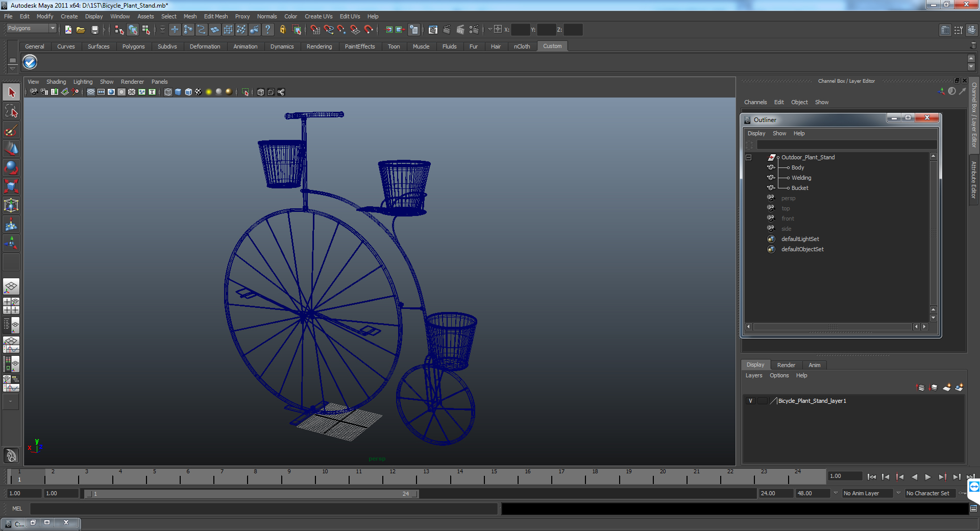The height and width of the screenshot is (531, 980).
Task: Render current frame clapperboard icon
Action: [447, 30]
